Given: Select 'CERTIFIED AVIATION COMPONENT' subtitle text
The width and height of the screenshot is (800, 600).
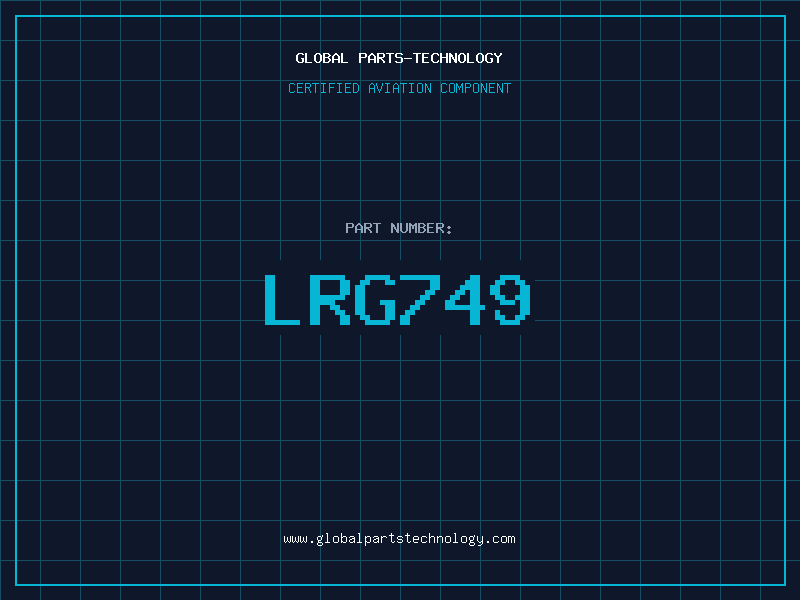Looking at the screenshot, I should [x=399, y=88].
